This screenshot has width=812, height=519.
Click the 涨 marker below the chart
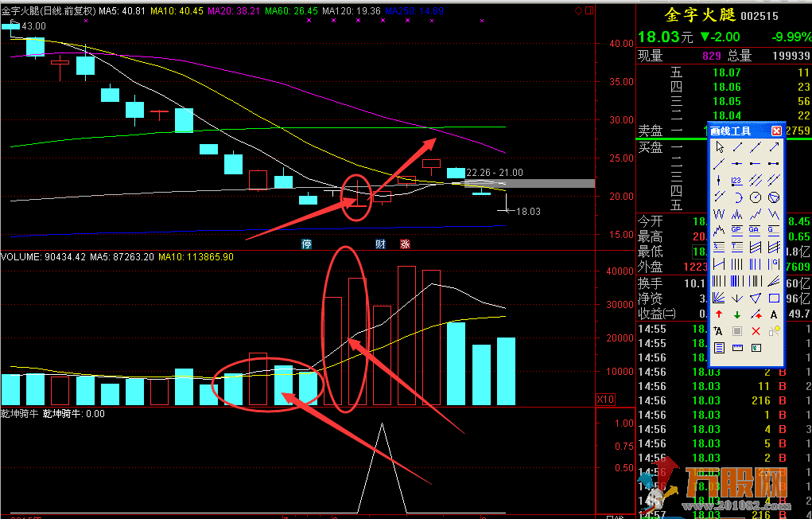pos(405,244)
